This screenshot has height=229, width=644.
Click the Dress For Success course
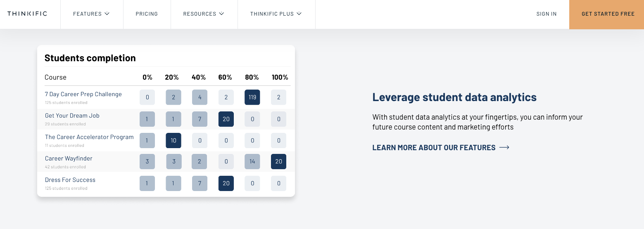[70, 180]
